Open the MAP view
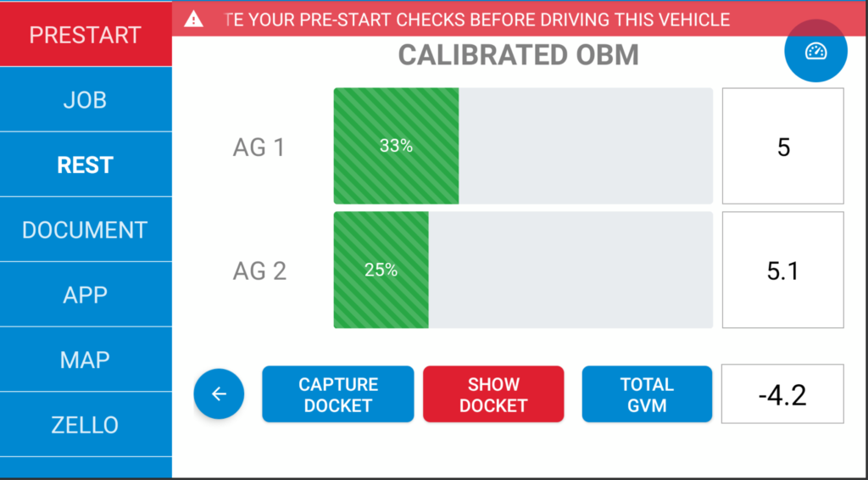This screenshot has height=480, width=868. [x=86, y=360]
